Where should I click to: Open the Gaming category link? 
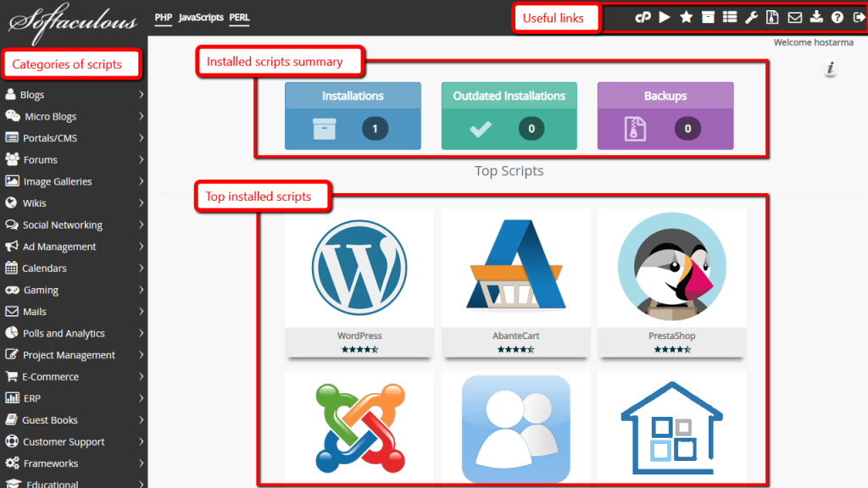41,290
